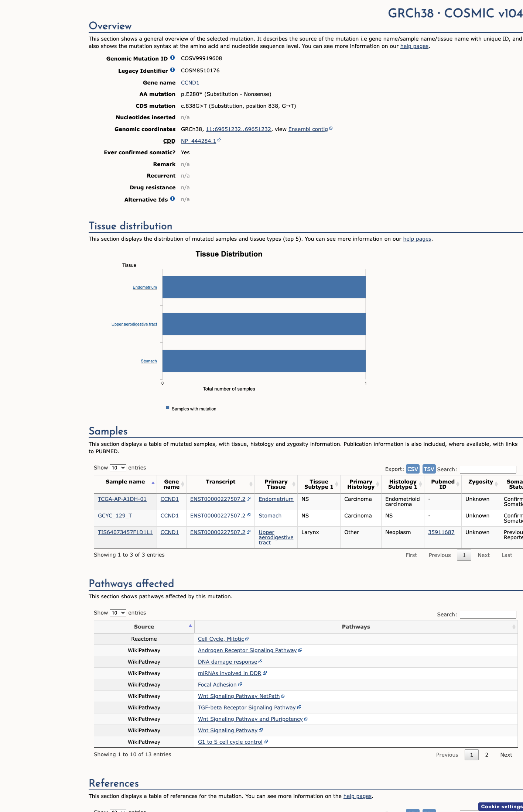Image resolution: width=523 pixels, height=812 pixels.
Task: Click the Stomach bar in chart
Action: pyautogui.click(x=264, y=361)
